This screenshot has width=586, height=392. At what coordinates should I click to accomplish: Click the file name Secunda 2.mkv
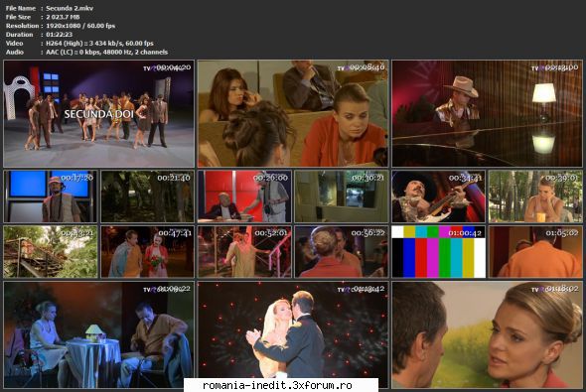(x=70, y=8)
